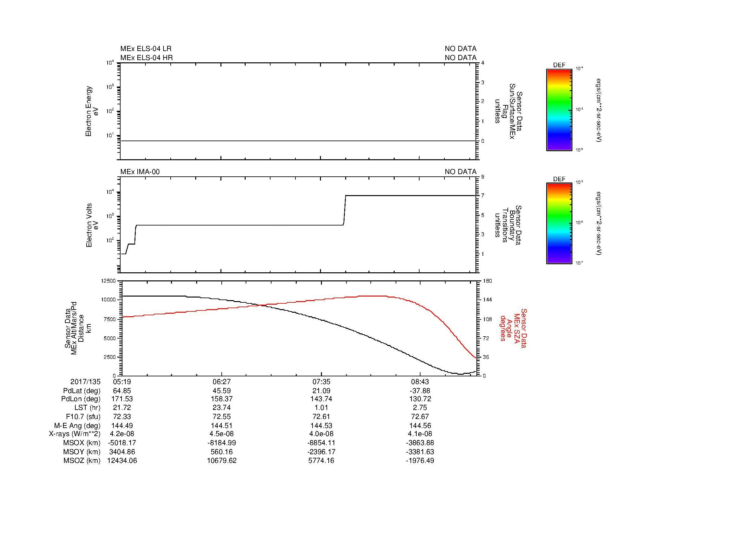This screenshot has height=534, width=756.
Task: Click the top DEF color bar
Action: click(559, 110)
